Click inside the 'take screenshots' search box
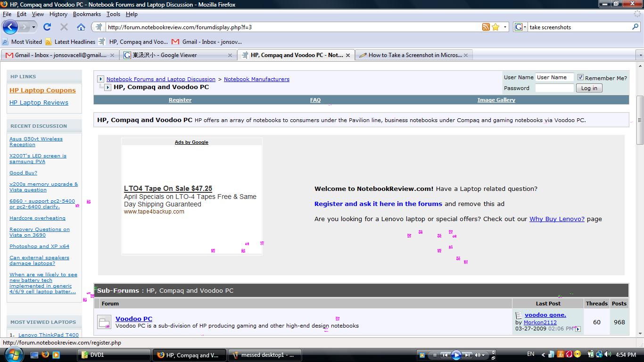This screenshot has width=644, height=362. point(579,27)
